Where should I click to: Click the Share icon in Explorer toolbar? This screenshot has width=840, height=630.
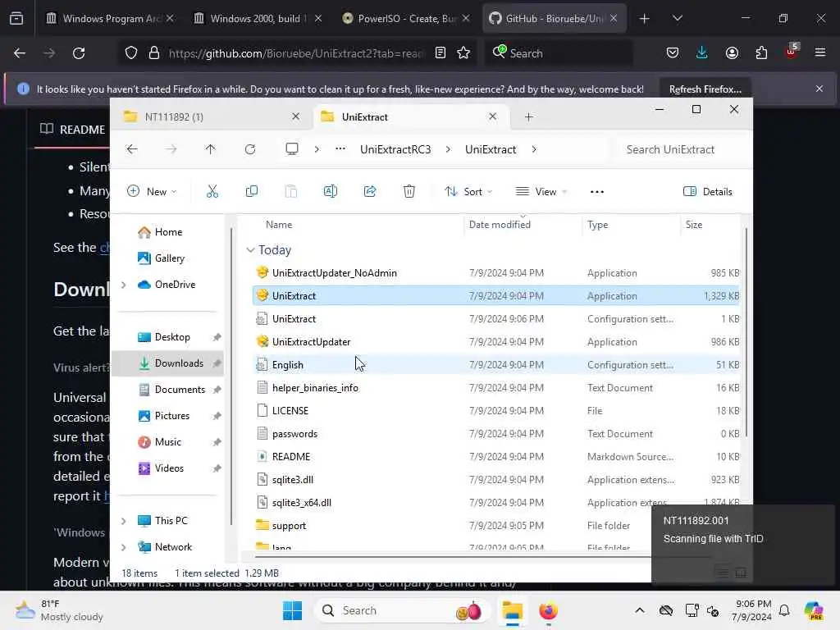(370, 191)
